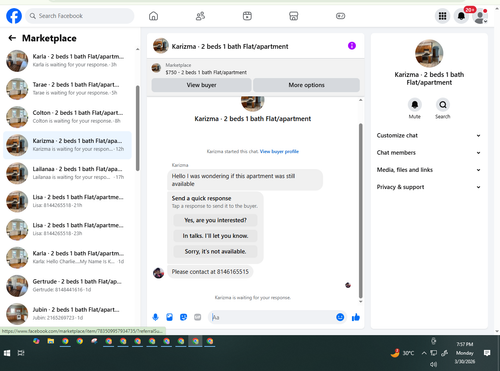The image size is (500, 371).
Task: Open the Gaming icon in top navigation
Action: pos(340,16)
